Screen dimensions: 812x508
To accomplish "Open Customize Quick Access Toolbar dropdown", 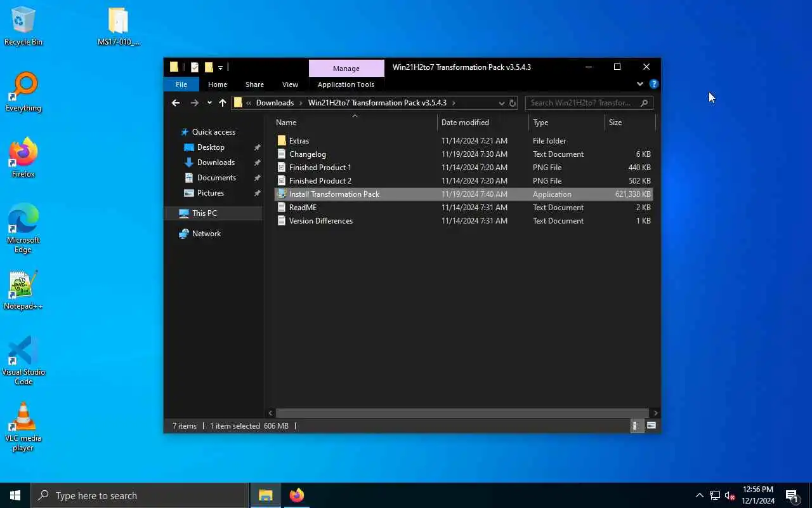I will point(220,67).
